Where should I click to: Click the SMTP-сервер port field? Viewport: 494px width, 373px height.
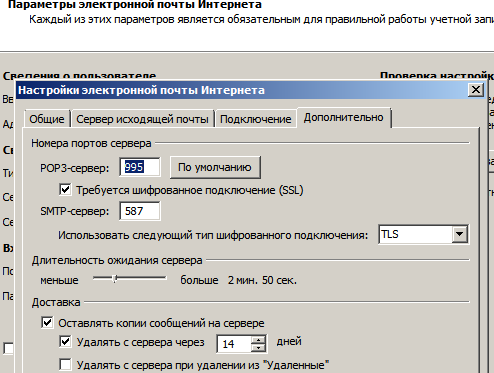(140, 211)
